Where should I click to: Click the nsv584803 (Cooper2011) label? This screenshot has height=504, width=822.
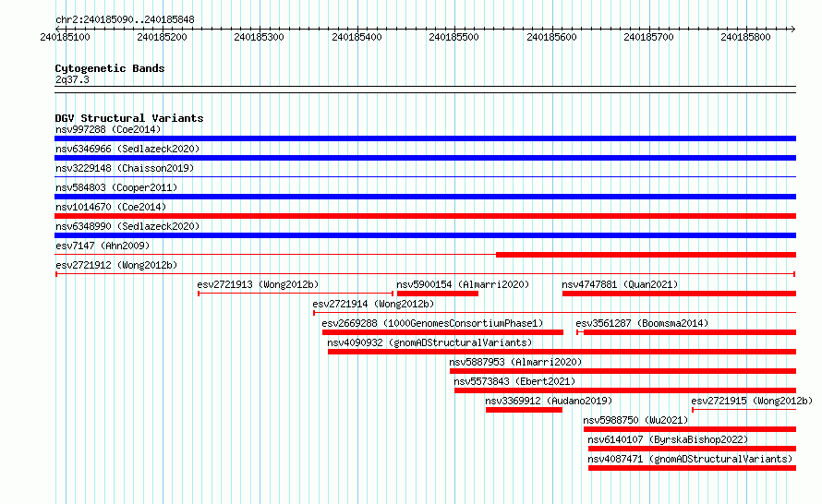(x=116, y=187)
